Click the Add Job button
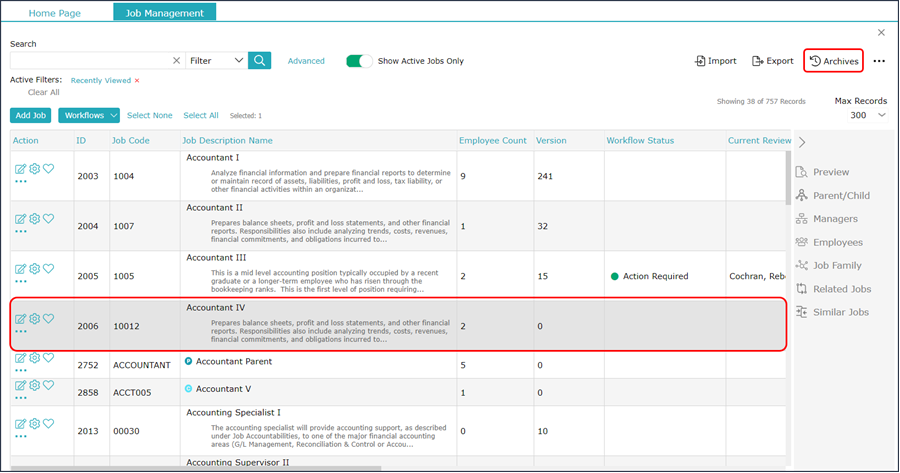900x473 pixels. coord(30,116)
